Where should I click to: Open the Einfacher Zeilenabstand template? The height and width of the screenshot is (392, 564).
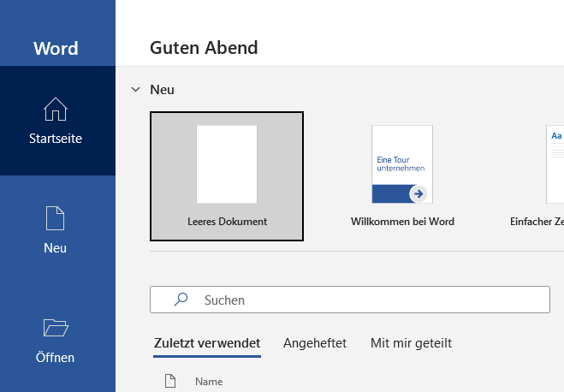pyautogui.click(x=537, y=176)
